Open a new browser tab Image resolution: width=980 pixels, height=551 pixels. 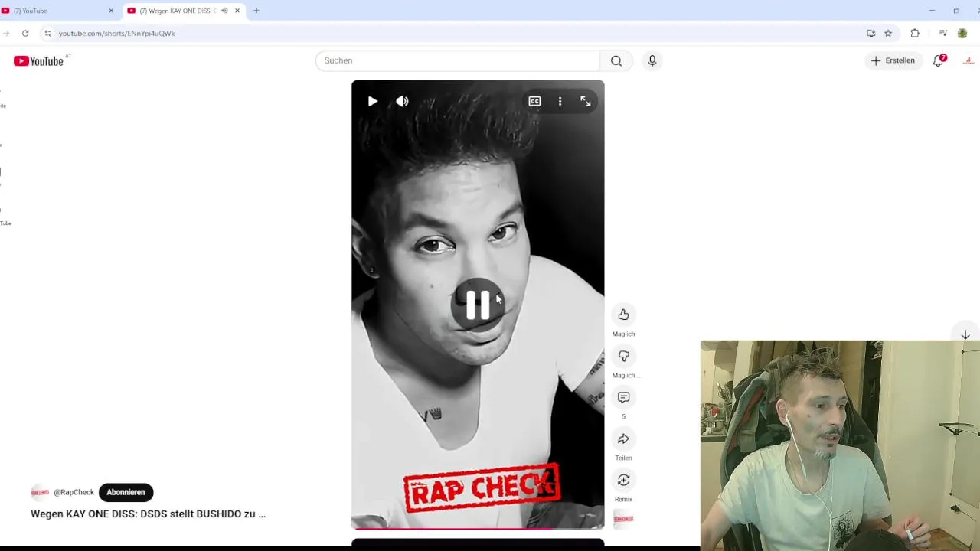256,11
